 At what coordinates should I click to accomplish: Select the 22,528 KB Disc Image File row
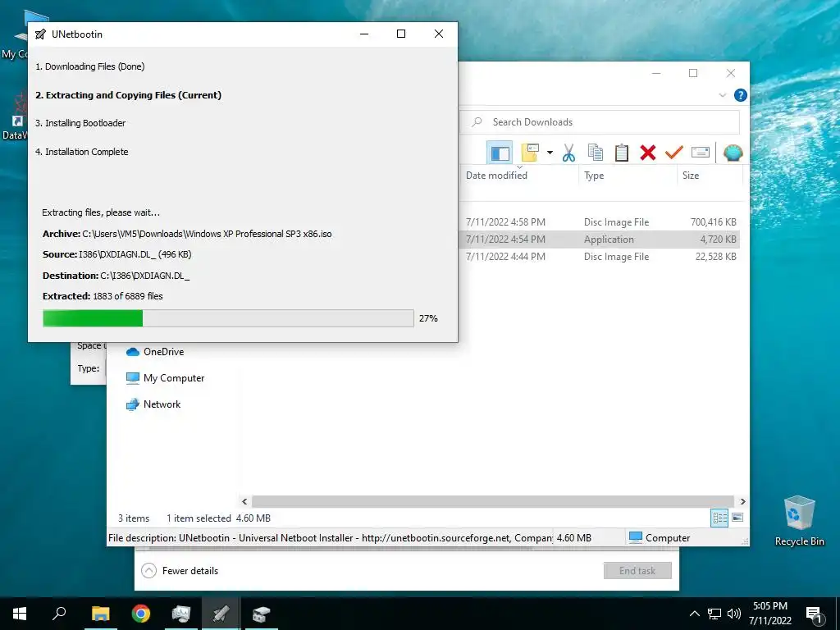pyautogui.click(x=600, y=256)
